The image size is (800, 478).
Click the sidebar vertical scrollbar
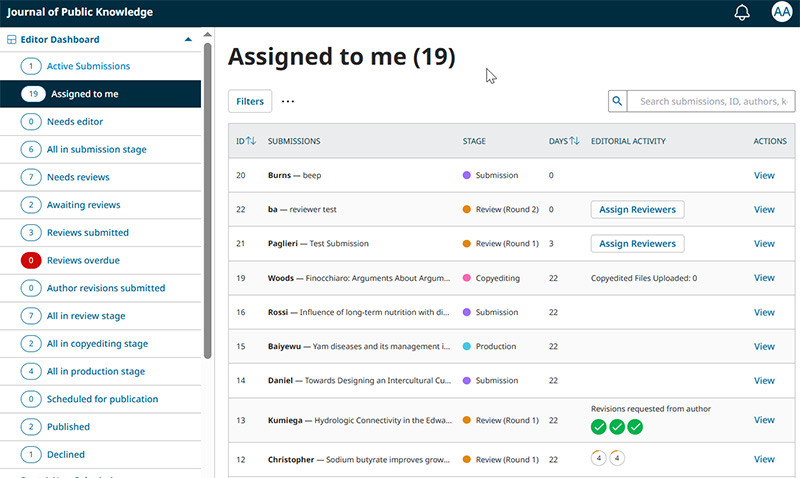(x=207, y=200)
